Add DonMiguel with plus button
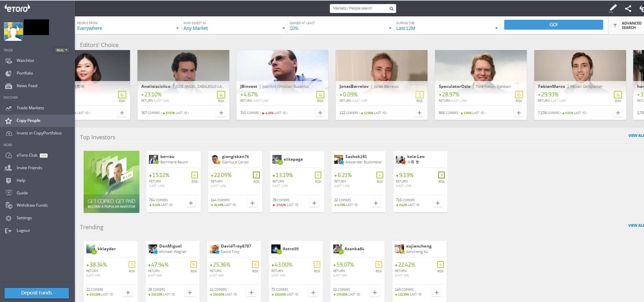 (190, 292)
